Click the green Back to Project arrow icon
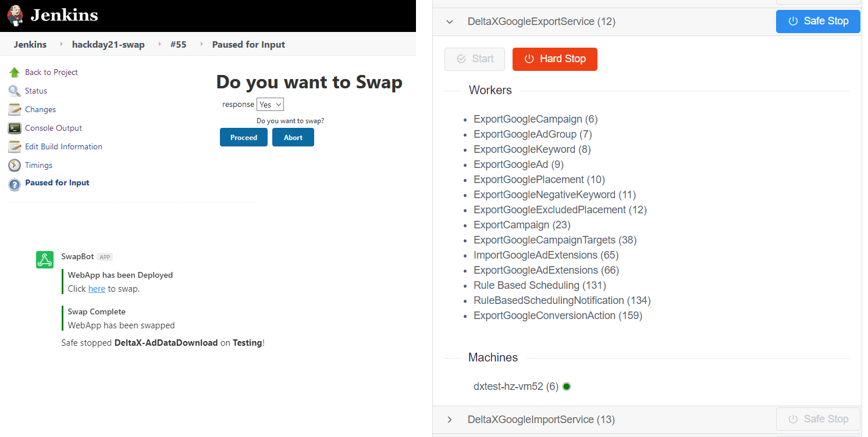 tap(15, 72)
